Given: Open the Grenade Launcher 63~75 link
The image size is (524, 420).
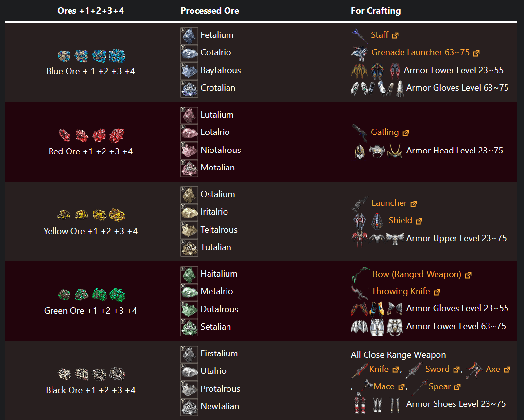Looking at the screenshot, I should coord(425,53).
